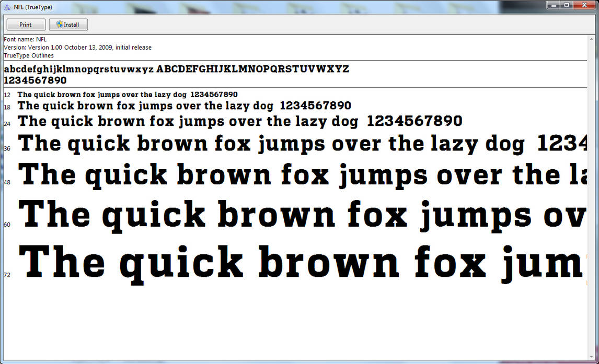
Task: Click the alphabet sample line 'abcdefghijklmnopqrstuvwxyz'
Action: pyautogui.click(x=79, y=69)
